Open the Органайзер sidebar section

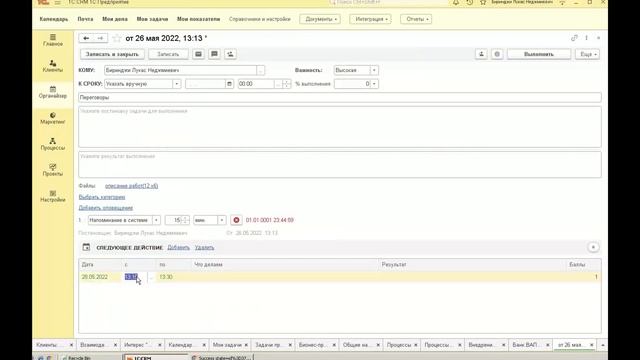pos(53,92)
